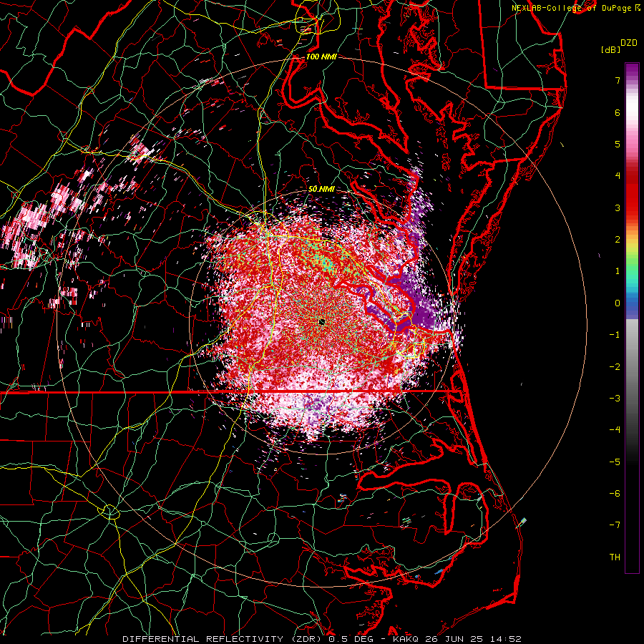Click the 7 value on color scale
The image size is (644, 644).
(x=618, y=80)
